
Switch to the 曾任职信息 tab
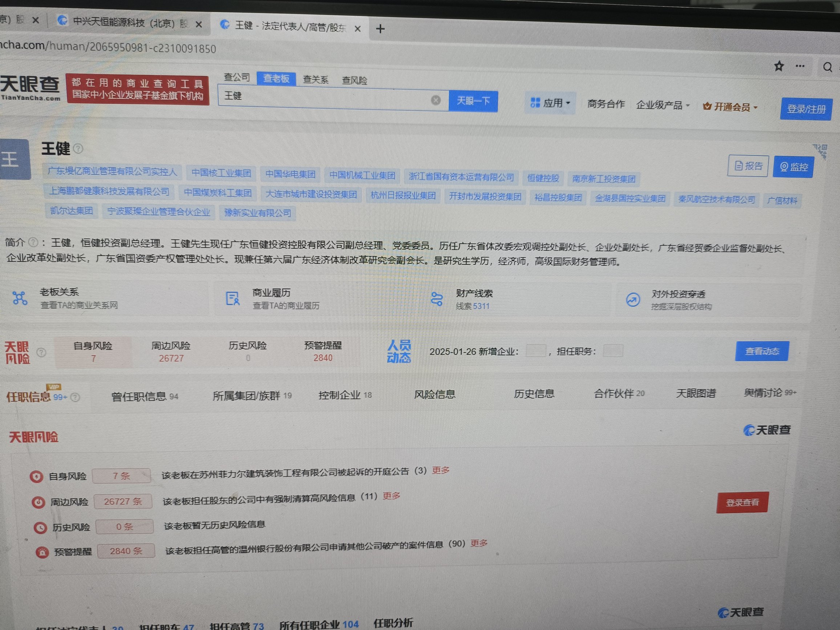click(145, 396)
